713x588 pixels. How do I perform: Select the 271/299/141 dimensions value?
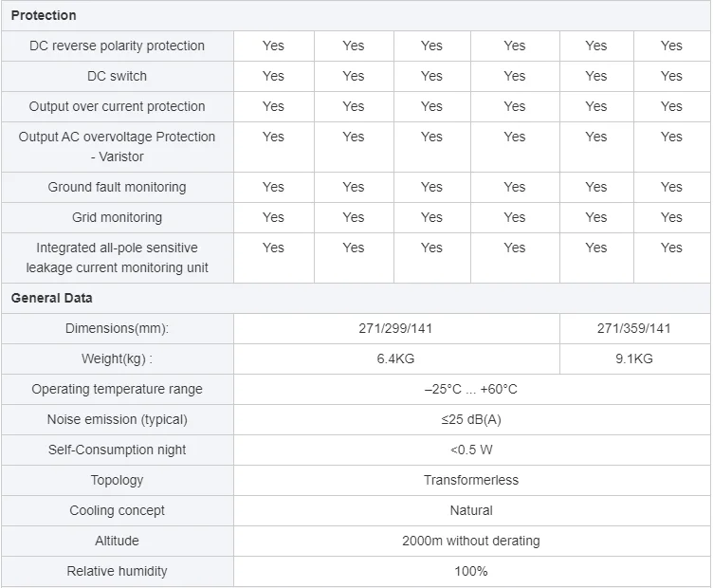pos(395,328)
